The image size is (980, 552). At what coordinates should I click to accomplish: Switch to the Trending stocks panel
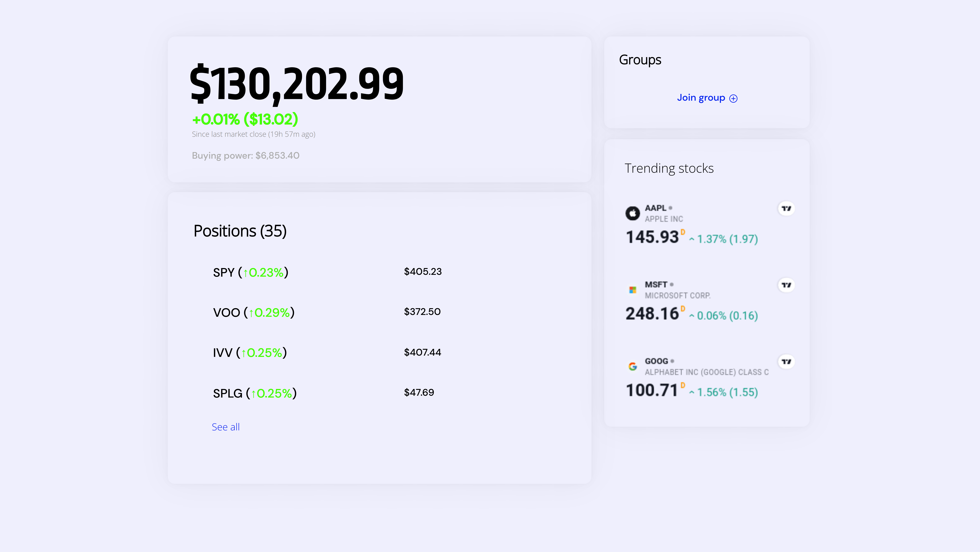(x=669, y=168)
